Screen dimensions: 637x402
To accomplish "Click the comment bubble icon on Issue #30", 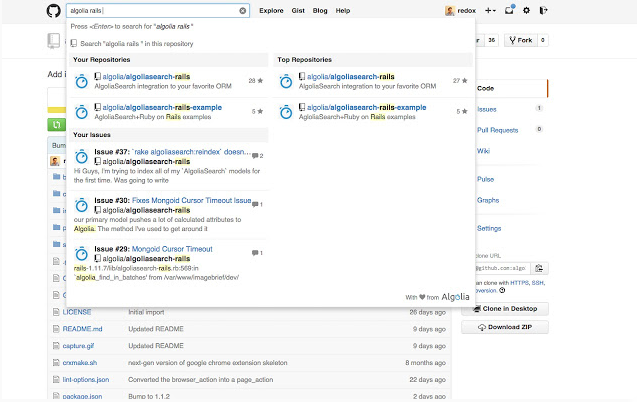I will pyautogui.click(x=255, y=205).
